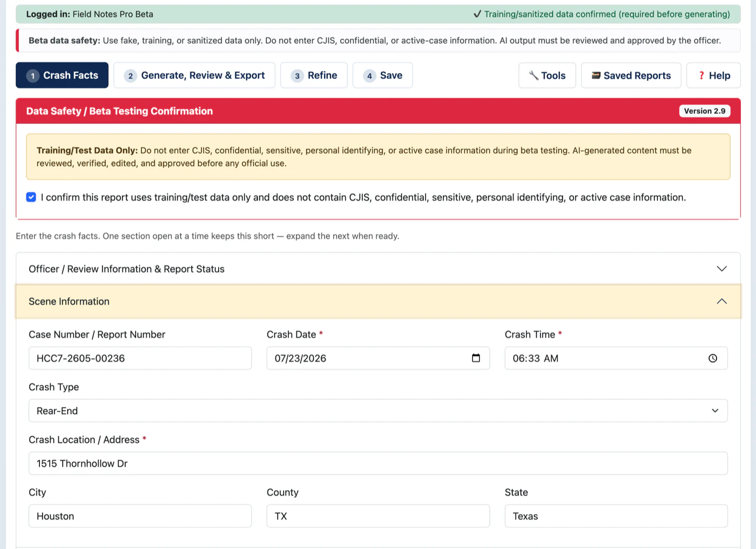Click the Version 2.9 badge
Viewport: 756px width, 549px height.
tap(705, 111)
